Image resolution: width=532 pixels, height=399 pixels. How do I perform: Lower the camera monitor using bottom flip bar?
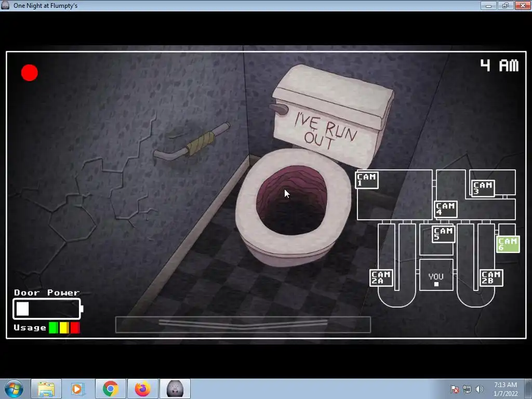[x=243, y=324]
